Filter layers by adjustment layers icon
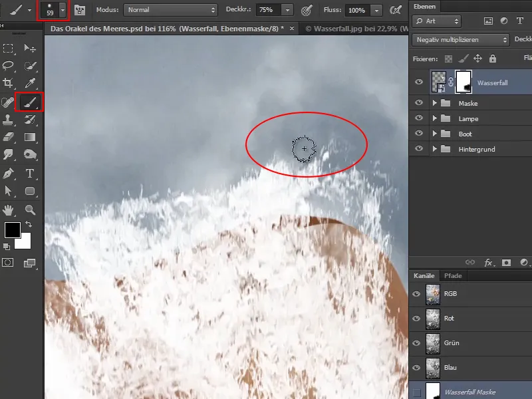Screen dimensions: 532x399 [504, 21]
